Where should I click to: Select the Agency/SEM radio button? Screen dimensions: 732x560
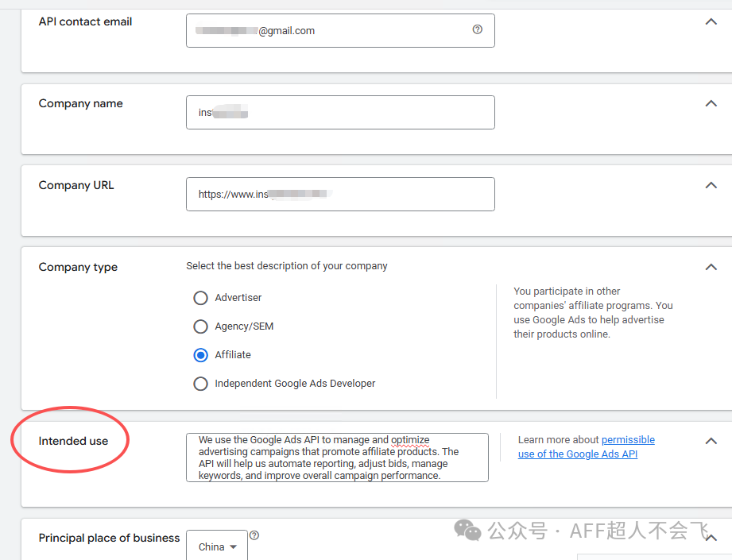pos(201,326)
